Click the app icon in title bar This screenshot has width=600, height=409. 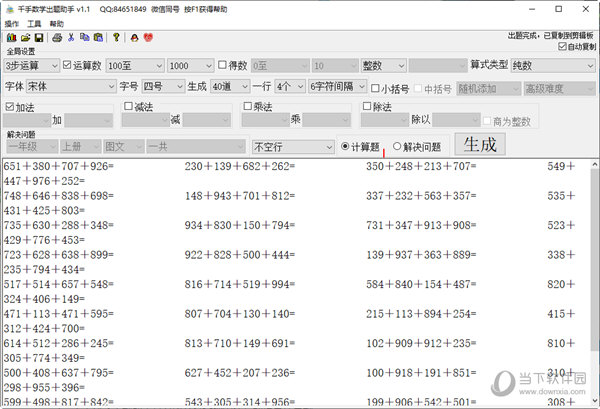[x=10, y=9]
